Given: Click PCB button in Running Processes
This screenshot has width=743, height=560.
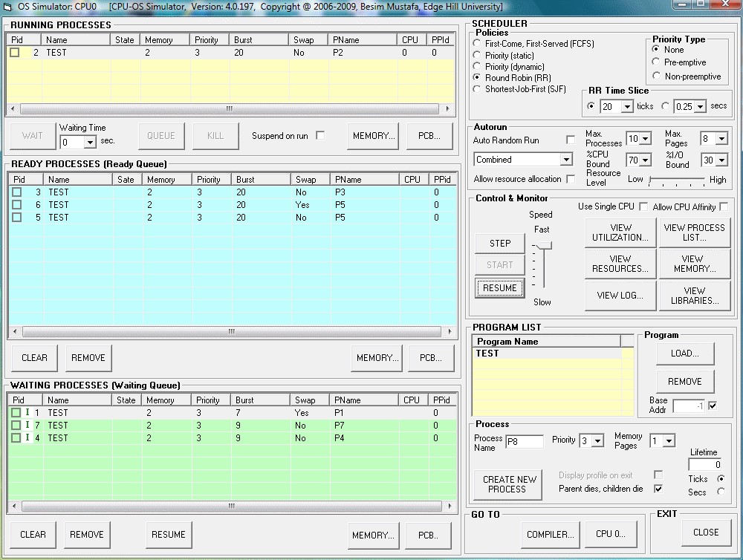Looking at the screenshot, I should click(x=429, y=136).
